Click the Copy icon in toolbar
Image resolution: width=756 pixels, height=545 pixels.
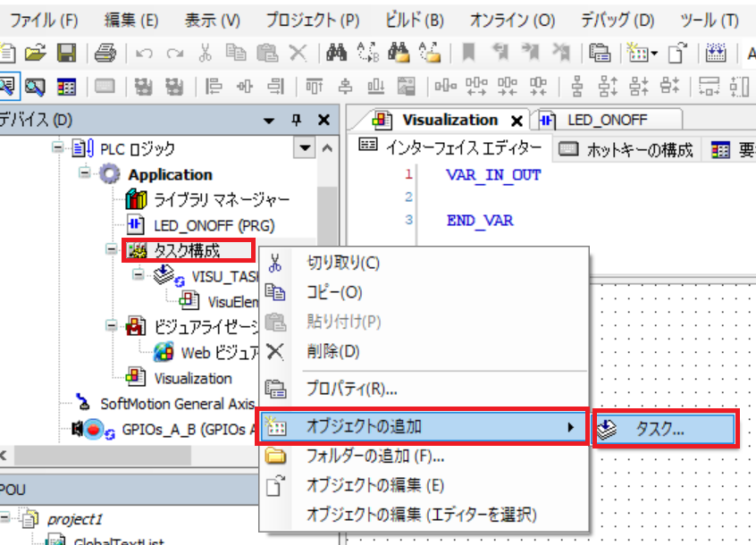[x=236, y=54]
